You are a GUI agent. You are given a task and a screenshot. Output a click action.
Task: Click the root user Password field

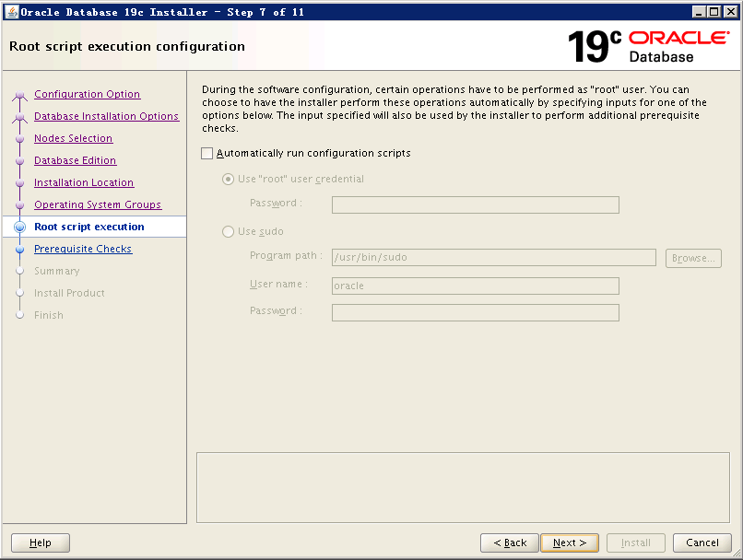click(476, 205)
